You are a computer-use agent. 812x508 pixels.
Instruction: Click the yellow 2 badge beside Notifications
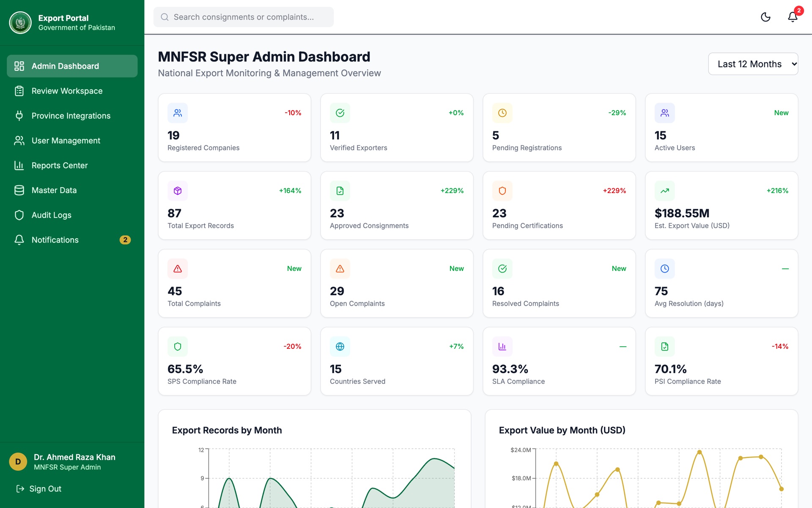(125, 240)
